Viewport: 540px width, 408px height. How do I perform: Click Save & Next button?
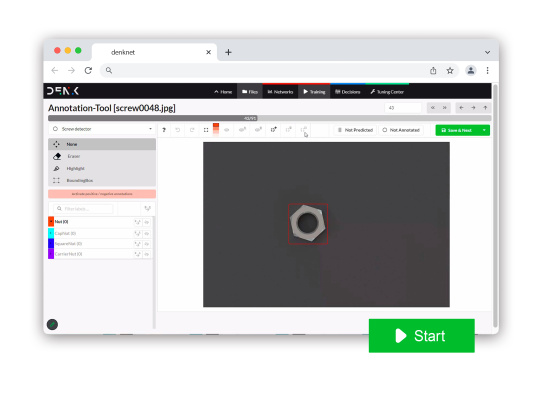tap(457, 130)
